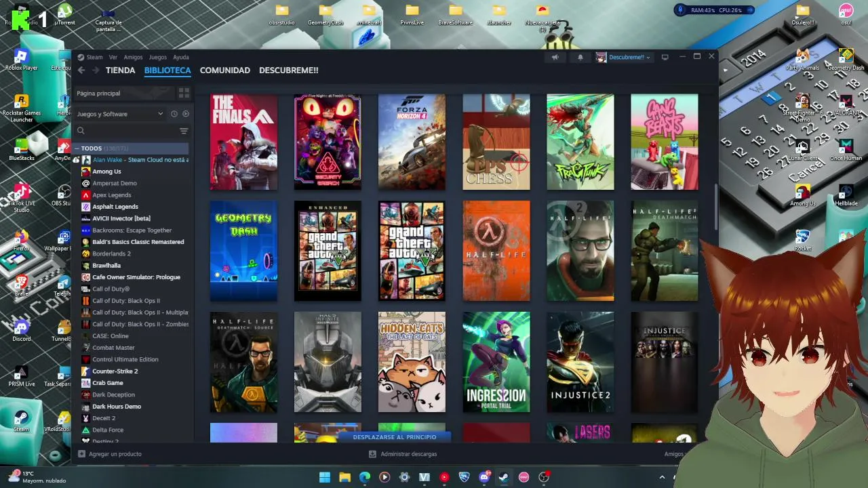Open the Half-Life 2 cover
Image resolution: width=868 pixels, height=488 pixels.
[x=580, y=251]
